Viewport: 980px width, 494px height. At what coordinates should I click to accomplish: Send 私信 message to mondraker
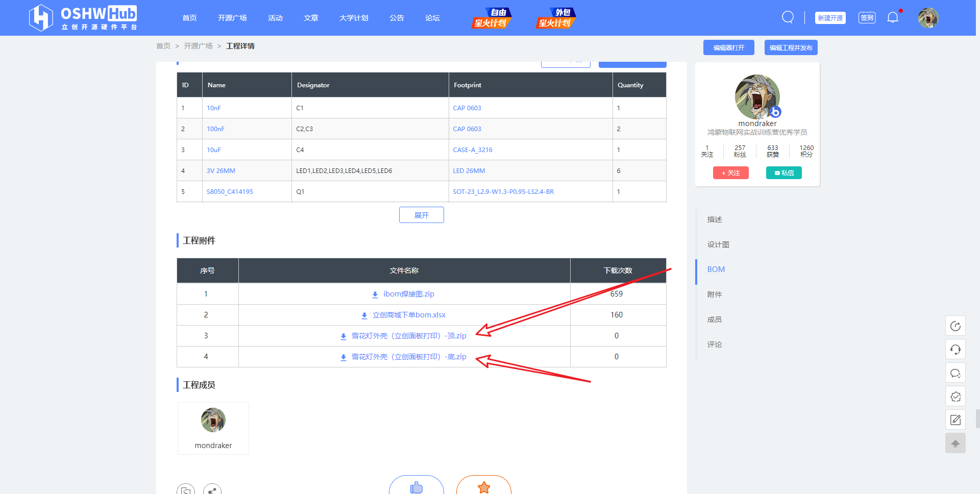click(x=784, y=173)
